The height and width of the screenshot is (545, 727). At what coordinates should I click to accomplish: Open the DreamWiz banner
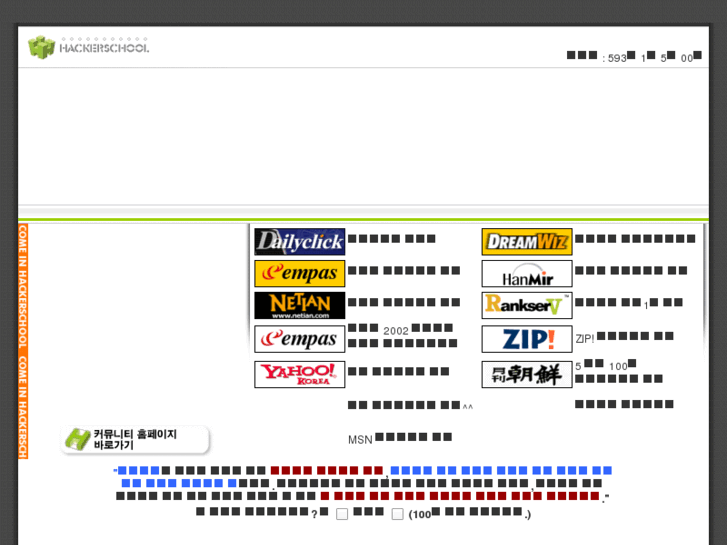tap(527, 242)
